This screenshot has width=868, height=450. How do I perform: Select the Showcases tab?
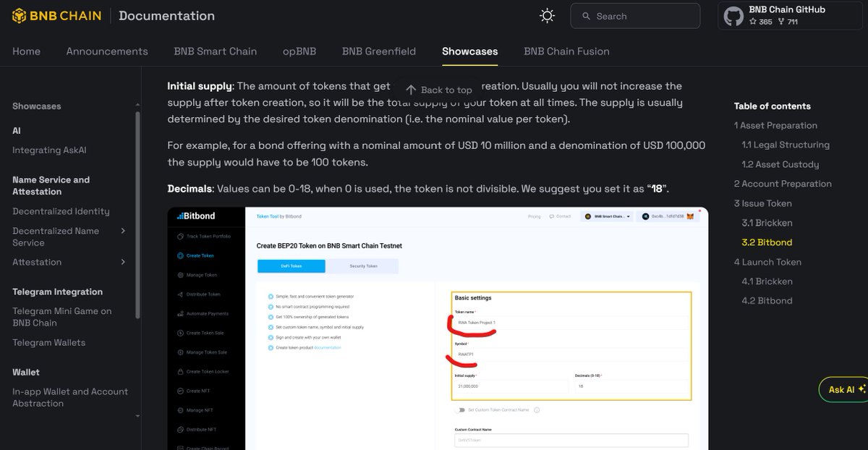[470, 51]
